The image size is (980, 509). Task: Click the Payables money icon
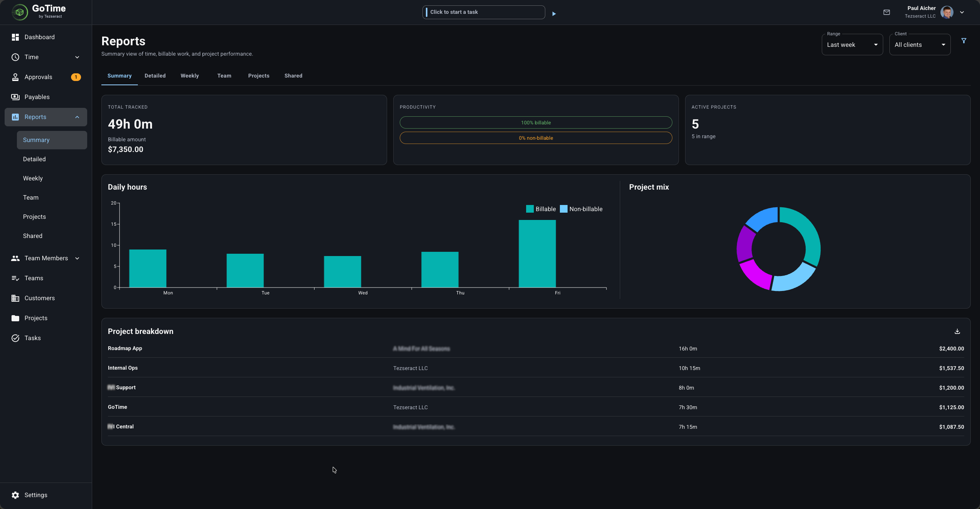pos(15,97)
